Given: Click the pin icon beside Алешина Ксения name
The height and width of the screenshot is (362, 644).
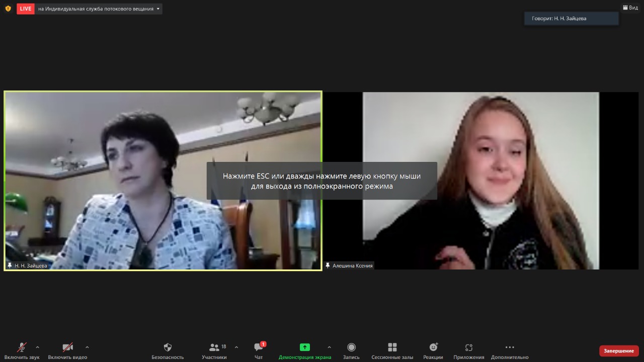Looking at the screenshot, I should point(328,265).
